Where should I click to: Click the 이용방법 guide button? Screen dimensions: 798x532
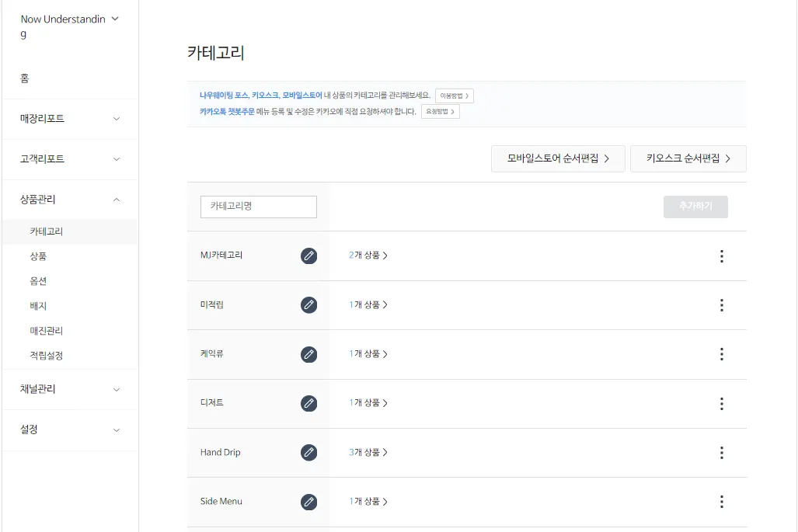click(454, 96)
